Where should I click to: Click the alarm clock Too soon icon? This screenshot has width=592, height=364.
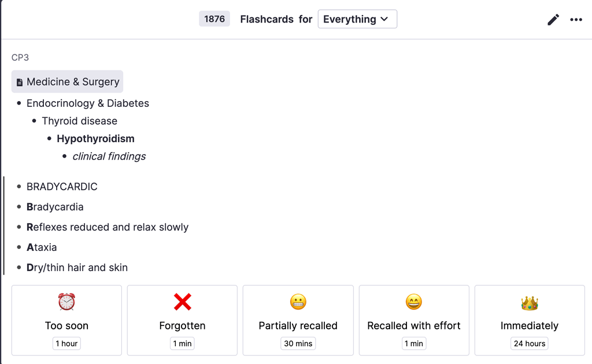point(66,302)
